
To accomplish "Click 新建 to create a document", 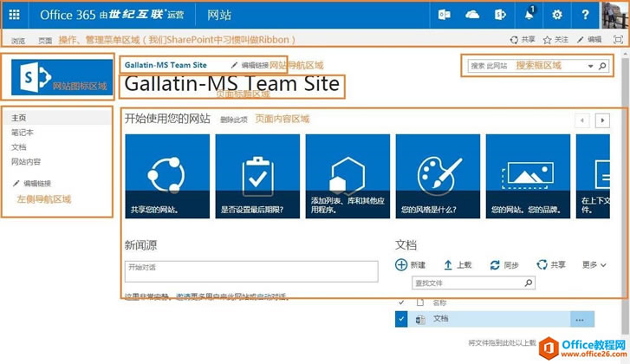I will tap(410, 264).
